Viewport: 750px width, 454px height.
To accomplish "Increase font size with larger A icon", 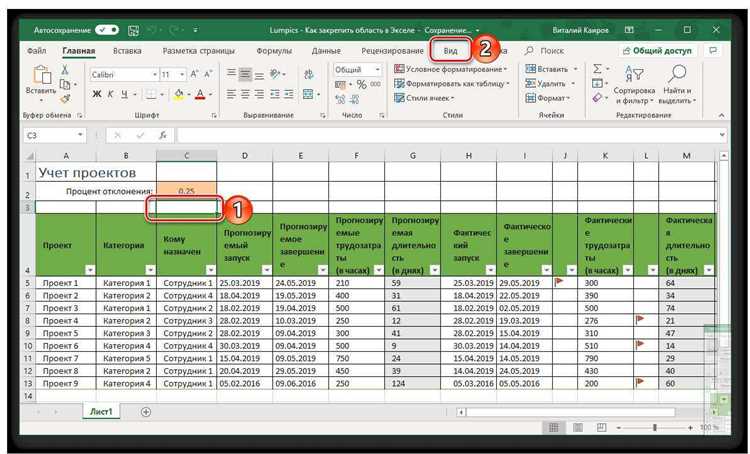I will coord(194,74).
